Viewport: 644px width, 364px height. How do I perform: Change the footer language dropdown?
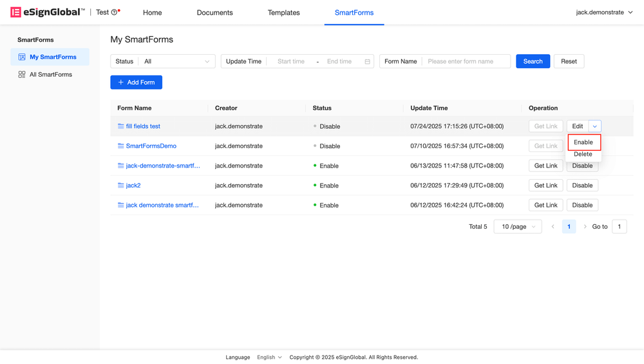pos(269,357)
